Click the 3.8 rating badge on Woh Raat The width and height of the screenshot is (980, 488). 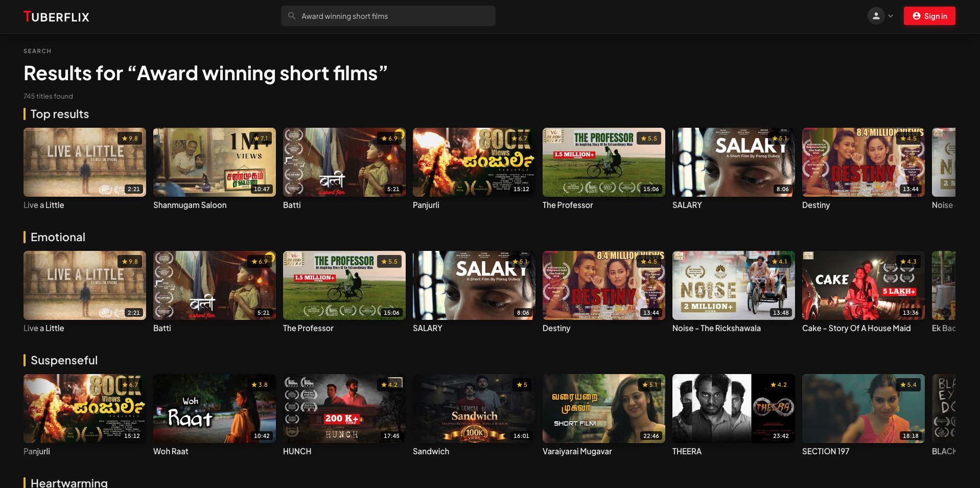260,385
